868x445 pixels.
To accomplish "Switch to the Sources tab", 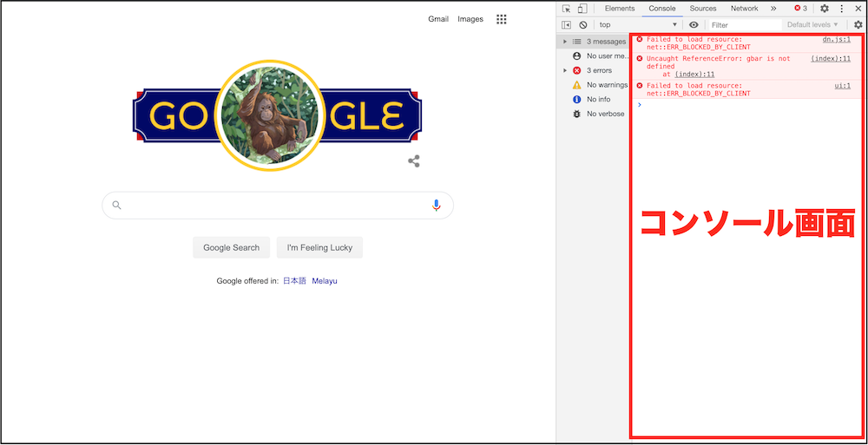I will click(703, 9).
